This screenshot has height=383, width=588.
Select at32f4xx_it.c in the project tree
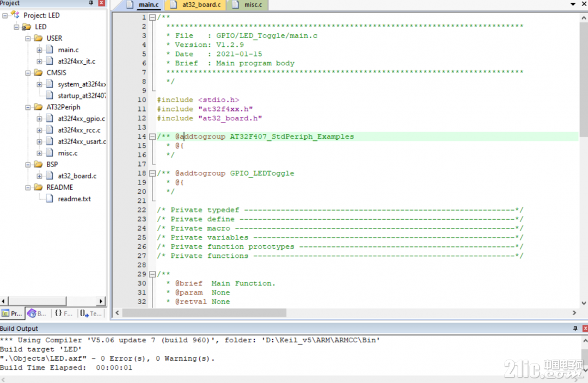77,61
